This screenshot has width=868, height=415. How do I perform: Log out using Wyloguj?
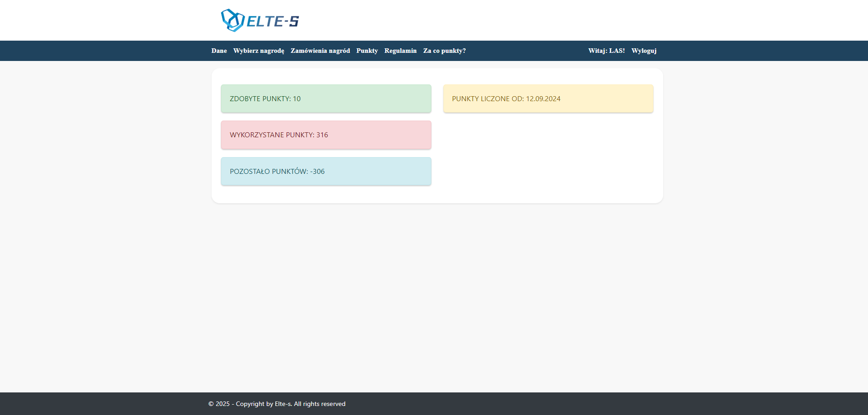coord(644,51)
